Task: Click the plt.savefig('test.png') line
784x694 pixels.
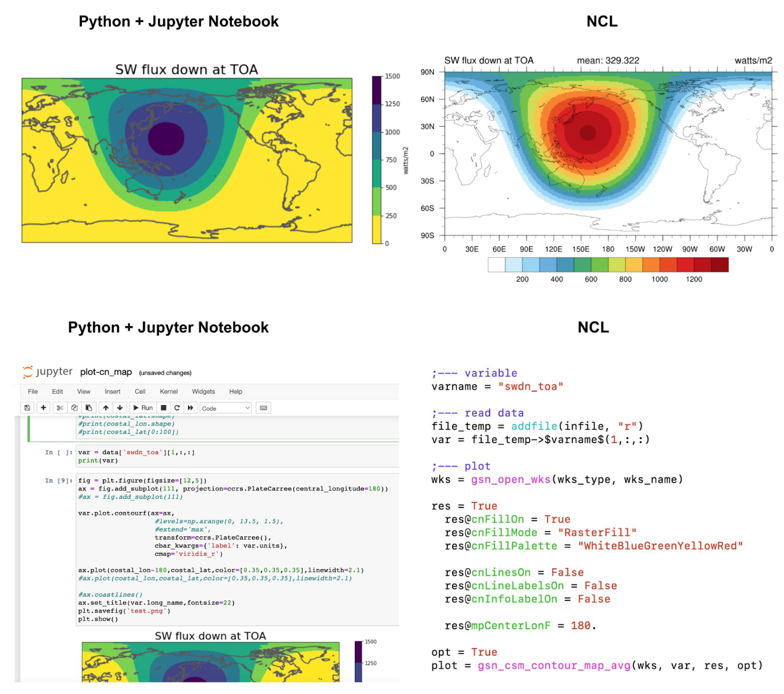Action: 124,611
